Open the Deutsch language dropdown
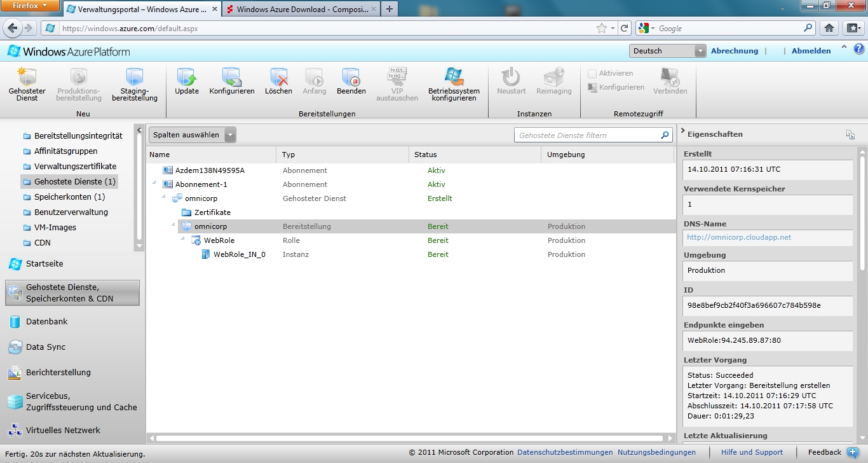This screenshot has width=868, height=463. pos(700,51)
